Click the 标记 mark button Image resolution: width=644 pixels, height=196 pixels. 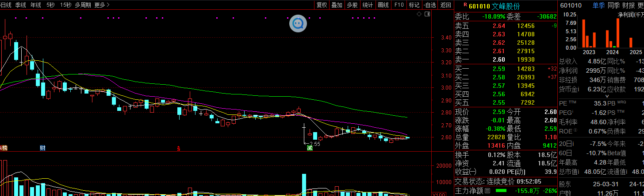coord(414,5)
